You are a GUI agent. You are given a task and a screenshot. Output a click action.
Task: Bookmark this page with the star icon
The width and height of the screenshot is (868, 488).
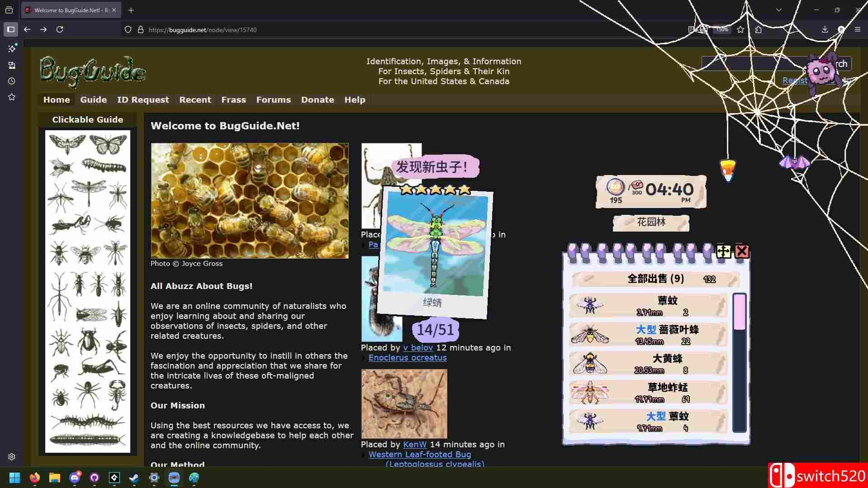click(740, 30)
